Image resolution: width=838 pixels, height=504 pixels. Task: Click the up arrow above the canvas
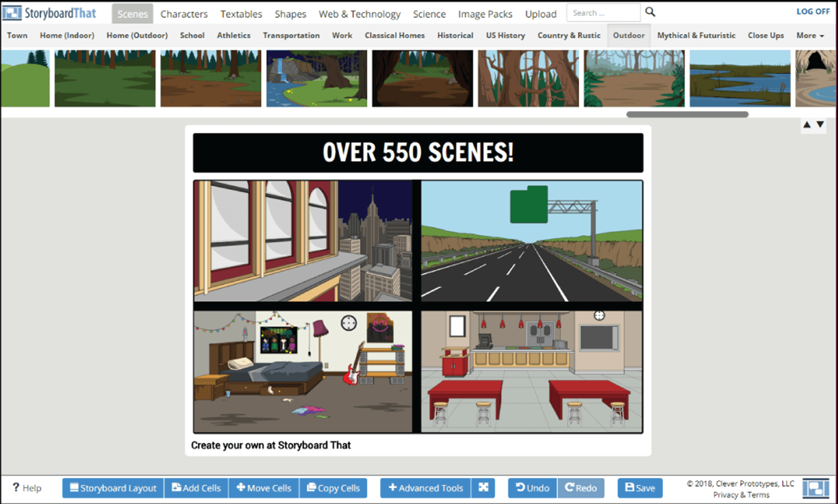[x=807, y=124]
